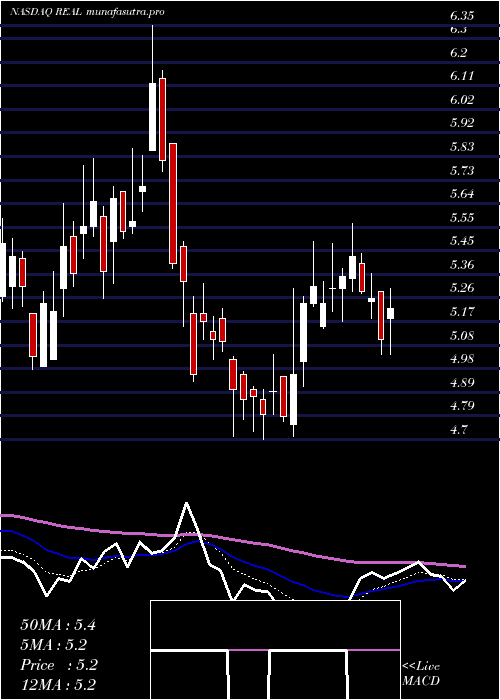Click the <<Live MACD label
500x700 pixels.
(421, 674)
